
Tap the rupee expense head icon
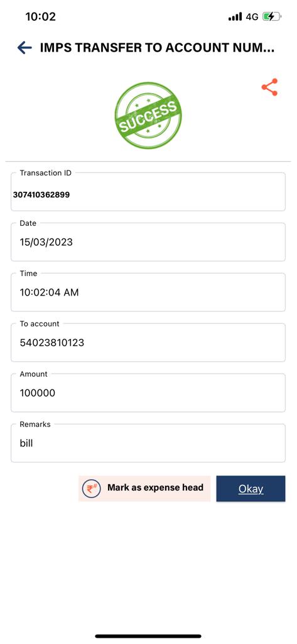click(x=92, y=489)
